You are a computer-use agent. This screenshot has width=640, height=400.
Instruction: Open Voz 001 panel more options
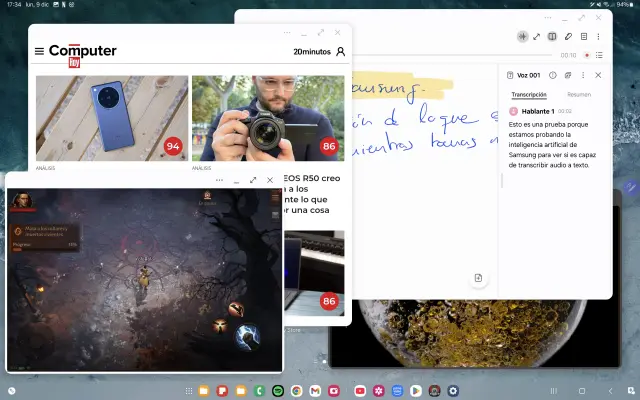583,75
